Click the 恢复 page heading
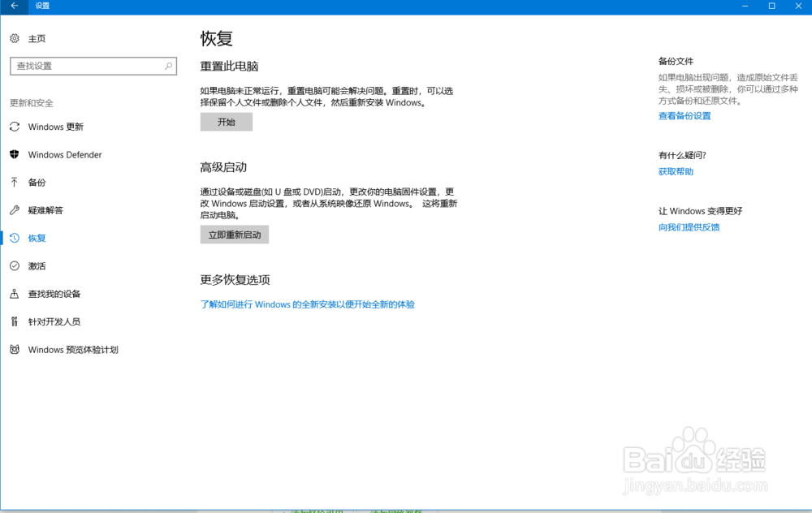Image resolution: width=812 pixels, height=513 pixels. click(217, 38)
